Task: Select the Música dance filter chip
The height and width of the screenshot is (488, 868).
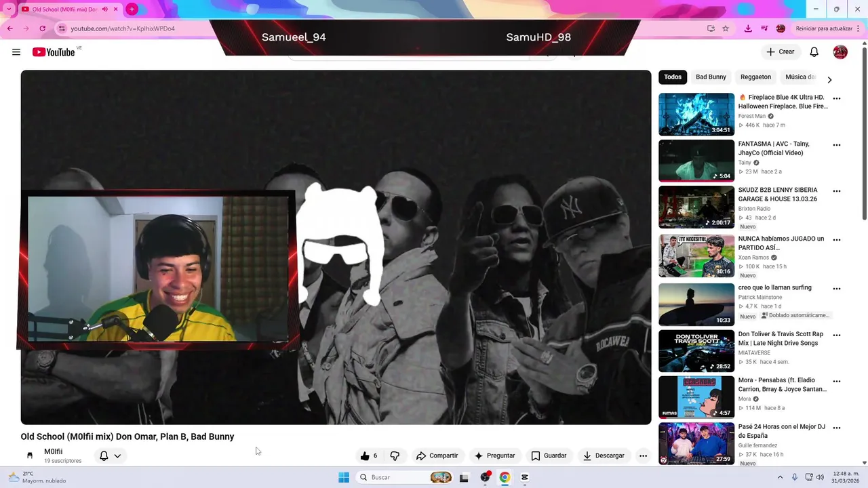Action: pyautogui.click(x=800, y=77)
